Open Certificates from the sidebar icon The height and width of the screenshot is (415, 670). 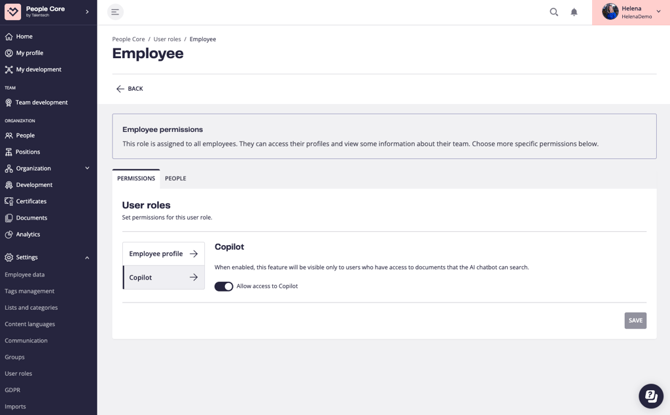(x=9, y=201)
